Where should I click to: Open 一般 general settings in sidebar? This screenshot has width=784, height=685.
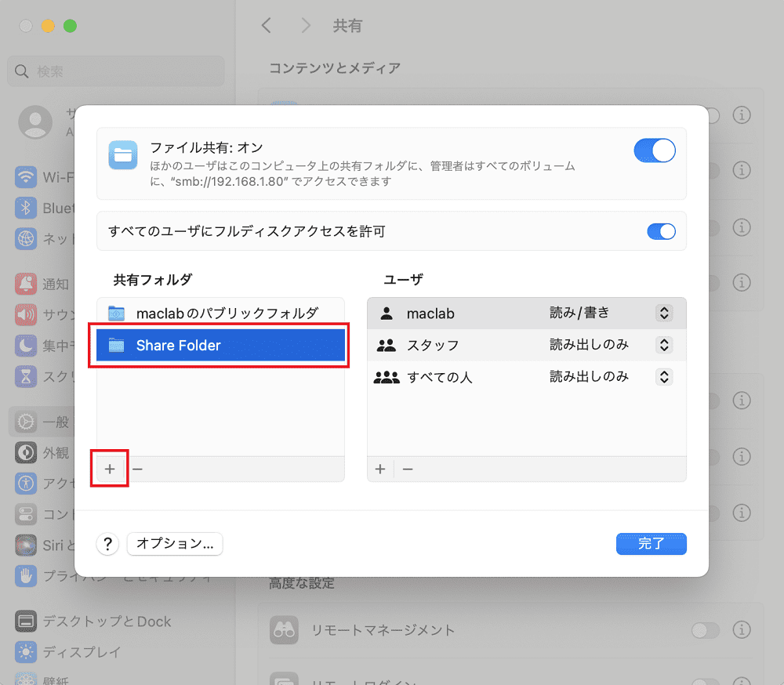[x=42, y=422]
